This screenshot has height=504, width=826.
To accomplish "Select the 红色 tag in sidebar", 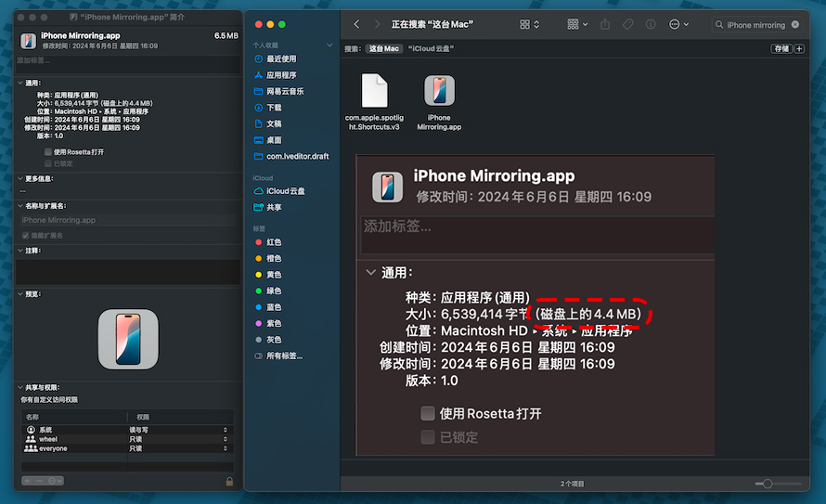I will (x=274, y=242).
